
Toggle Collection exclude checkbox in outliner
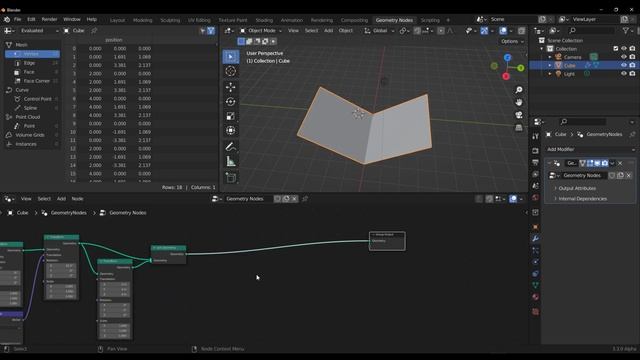pos(616,49)
